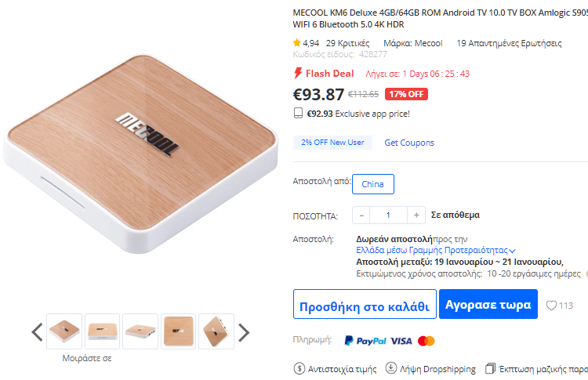Click the 2% OFF New User coupon

click(332, 143)
